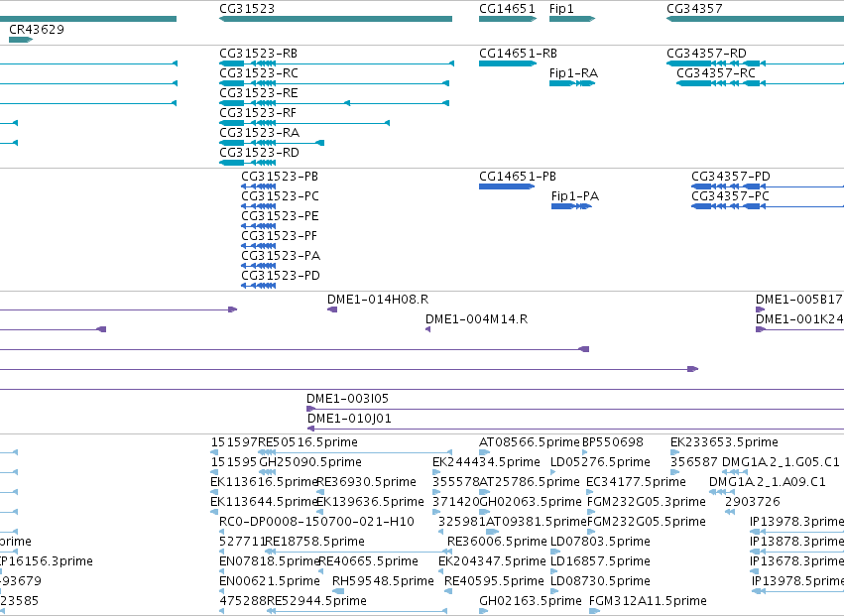Select EST RE18758.5prime
Image resolution: width=844 pixels, height=616 pixels.
pyautogui.click(x=314, y=542)
